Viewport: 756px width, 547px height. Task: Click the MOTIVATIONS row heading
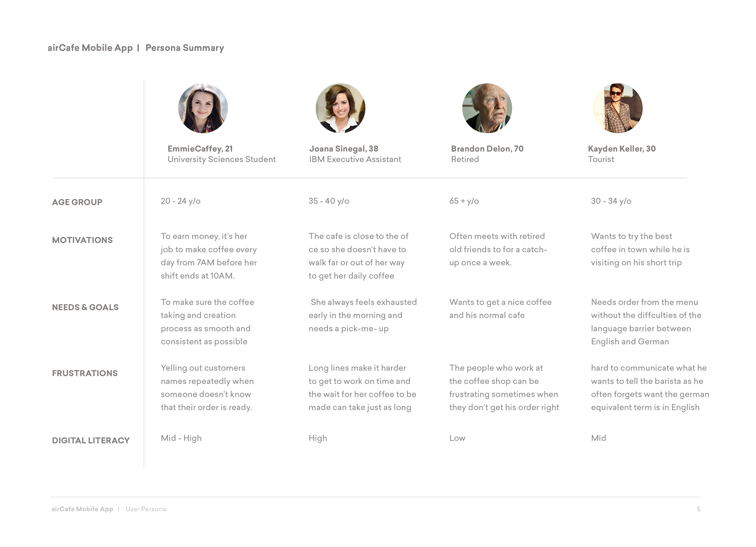[82, 240]
